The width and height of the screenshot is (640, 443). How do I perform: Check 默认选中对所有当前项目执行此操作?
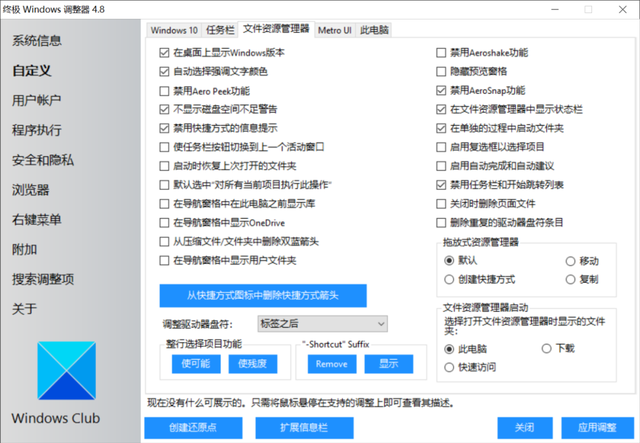(x=164, y=185)
